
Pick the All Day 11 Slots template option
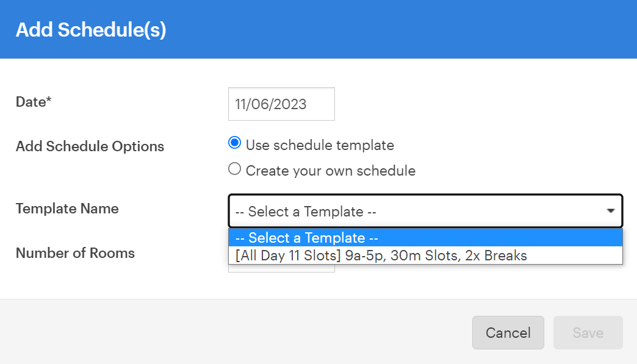425,255
